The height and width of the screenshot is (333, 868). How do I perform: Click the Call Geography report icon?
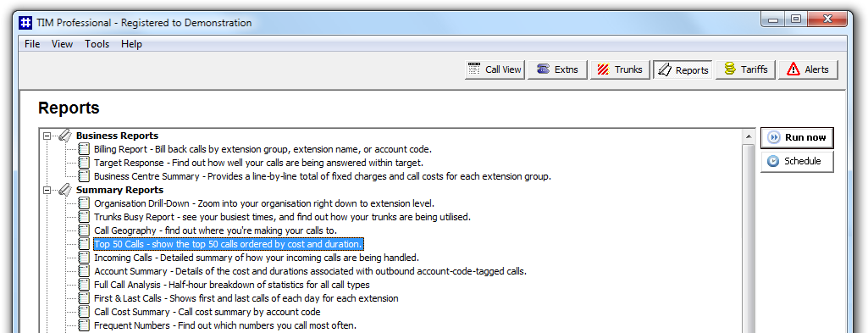click(x=84, y=230)
